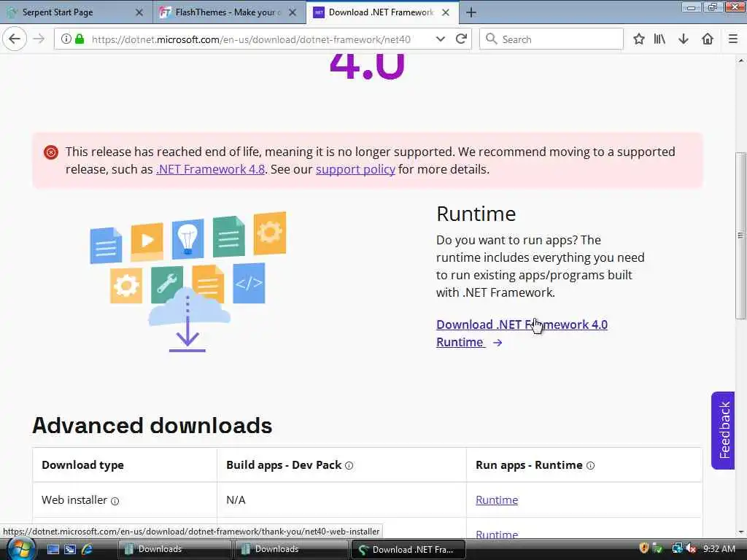Click Download .NET Framework 4.0 Runtime link

[x=522, y=333]
